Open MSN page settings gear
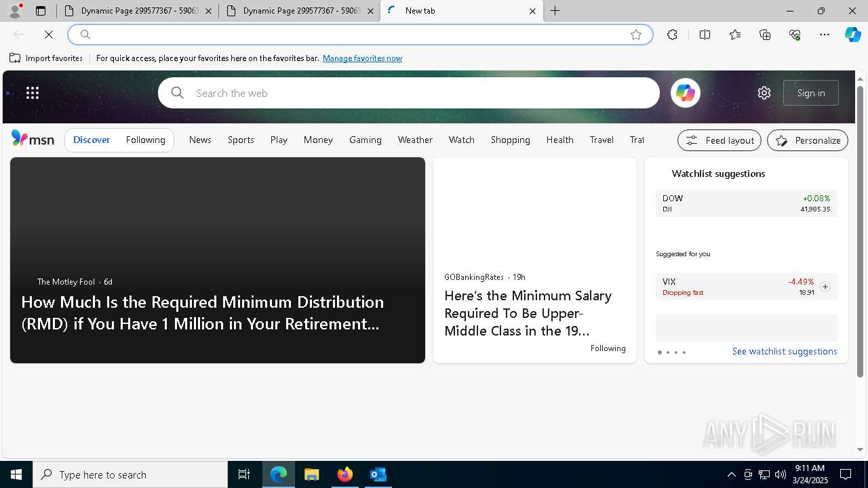Screen dimensions: 868x488 pyautogui.click(x=764, y=93)
